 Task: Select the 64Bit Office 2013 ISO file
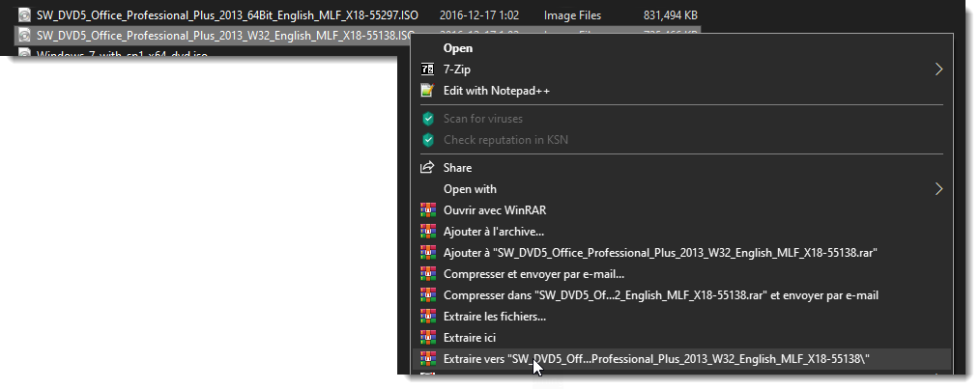(227, 15)
